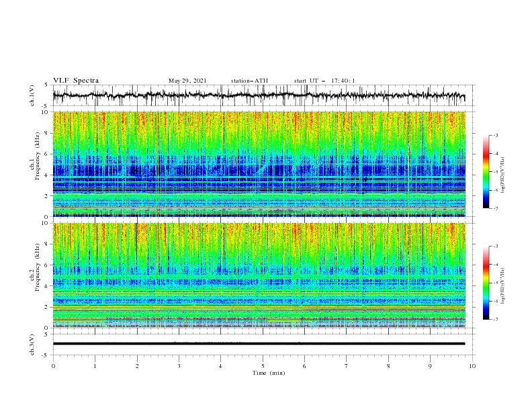
Task: Click the ch.1 spectrogram color bar
Action: tap(486, 171)
